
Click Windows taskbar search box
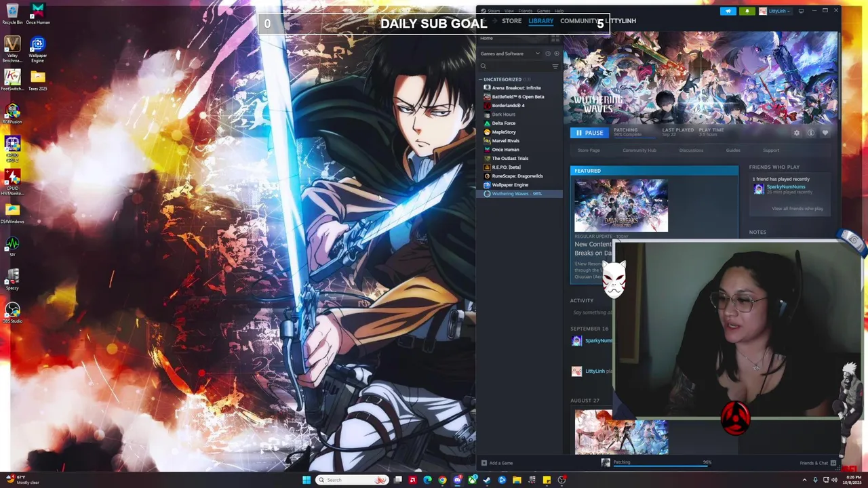353,480
